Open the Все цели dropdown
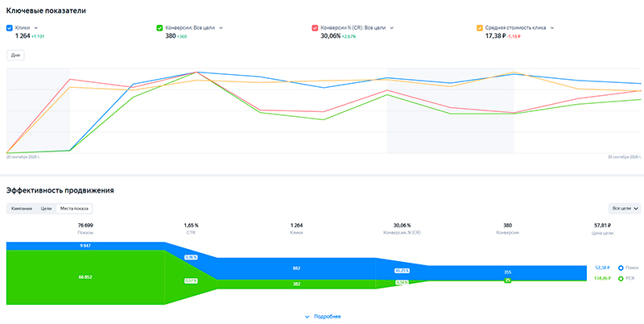 click(625, 209)
